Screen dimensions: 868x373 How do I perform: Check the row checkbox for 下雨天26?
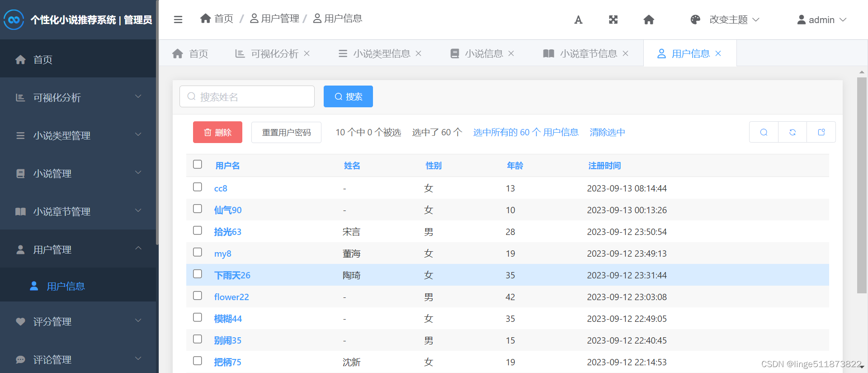[198, 274]
